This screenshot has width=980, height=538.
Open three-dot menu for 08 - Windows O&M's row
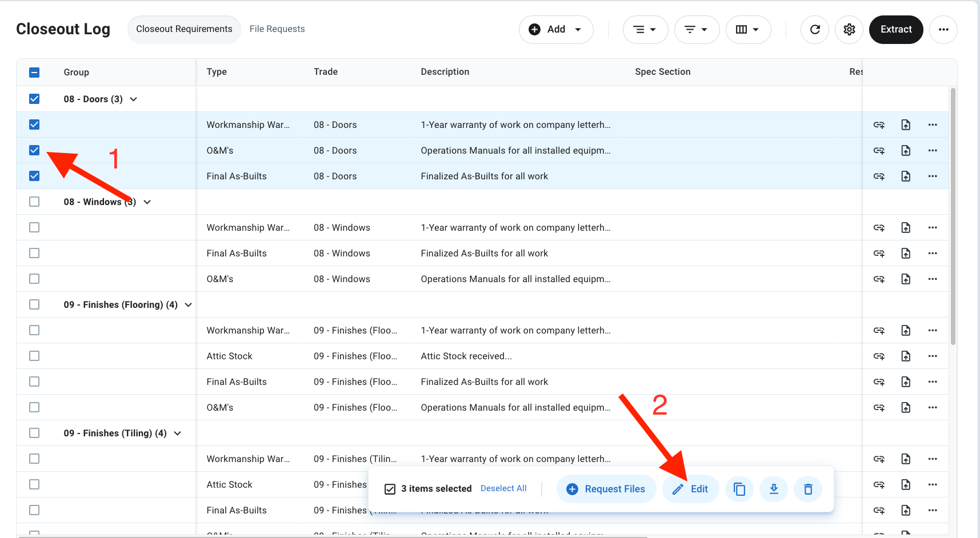pos(933,279)
